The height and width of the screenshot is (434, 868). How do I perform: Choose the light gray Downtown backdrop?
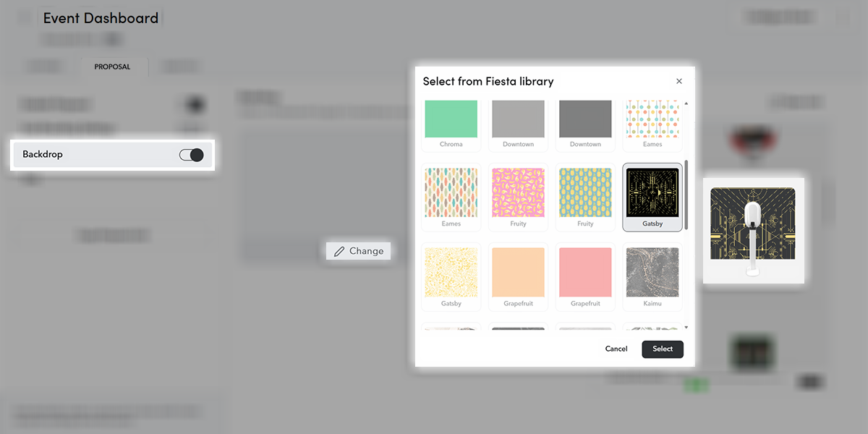pos(518,124)
